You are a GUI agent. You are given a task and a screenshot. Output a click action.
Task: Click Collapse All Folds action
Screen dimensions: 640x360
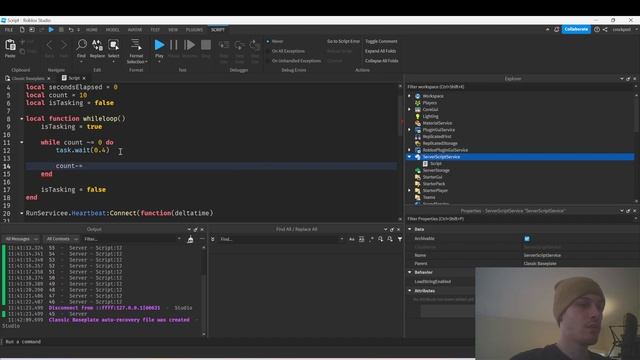click(382, 61)
